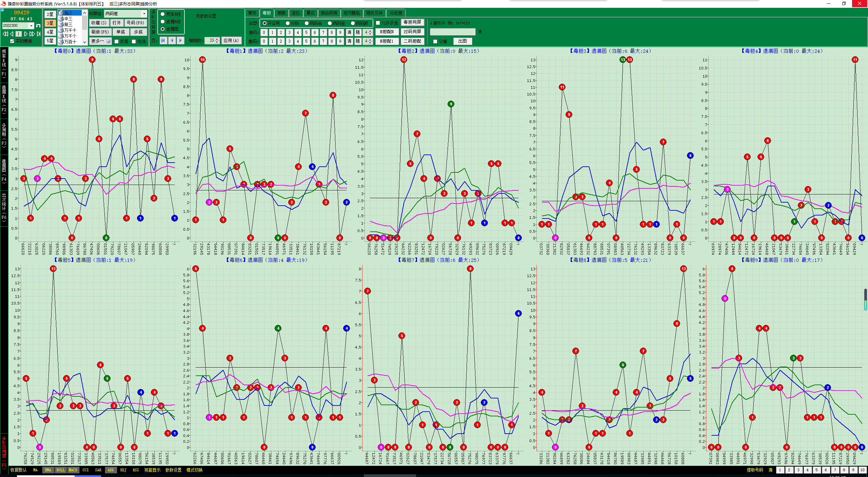The height and width of the screenshot is (477, 868).
Task: Enable the 组选 checkbox
Action: (134, 41)
